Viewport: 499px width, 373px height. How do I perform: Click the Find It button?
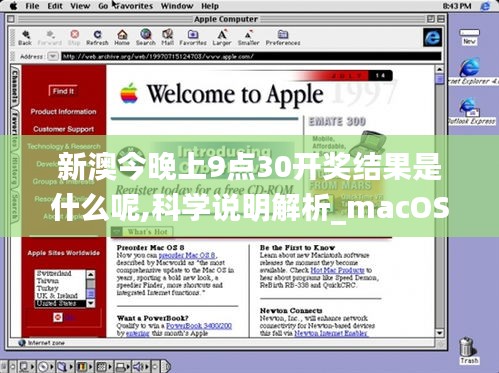point(63,91)
